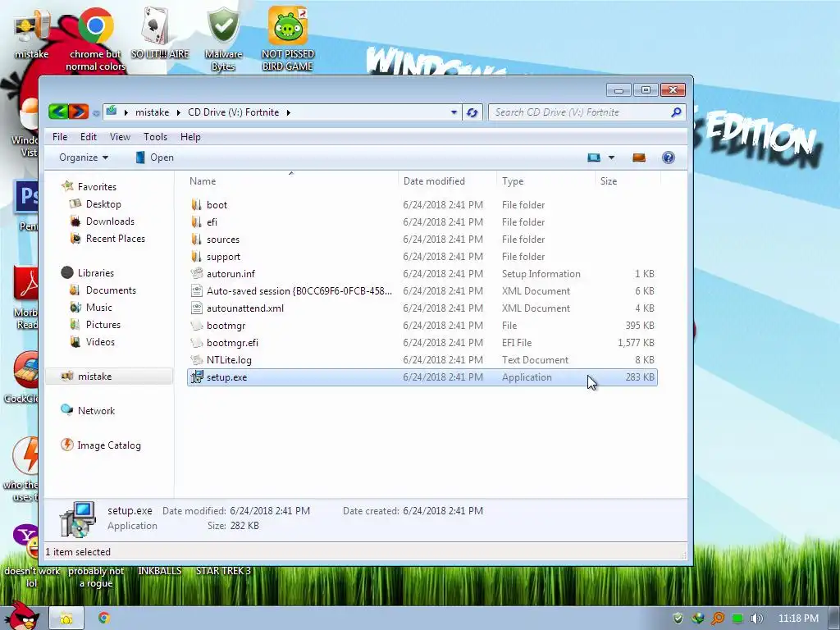Click chrome but normal colors desktop icon
Screen dimensions: 840x630
[95, 39]
